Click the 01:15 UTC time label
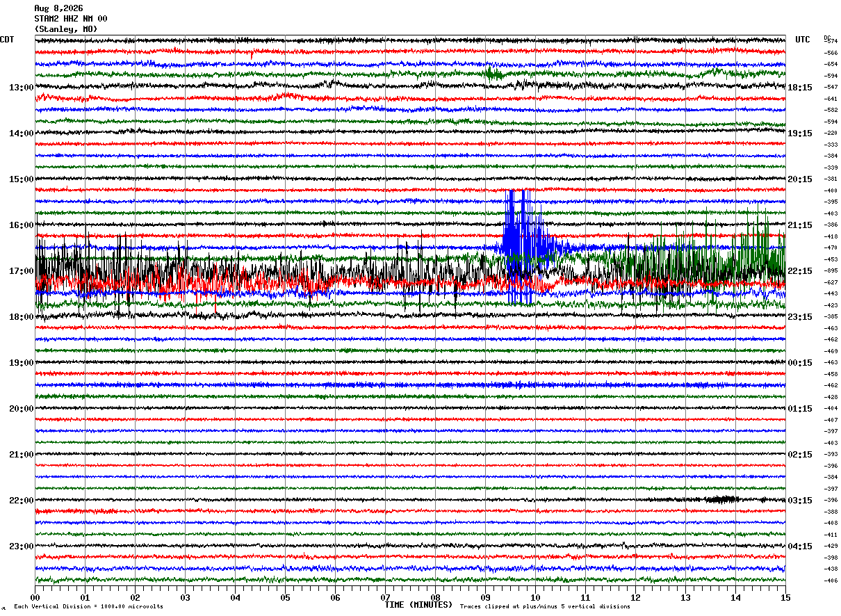This screenshot has width=841, height=616. 799,408
